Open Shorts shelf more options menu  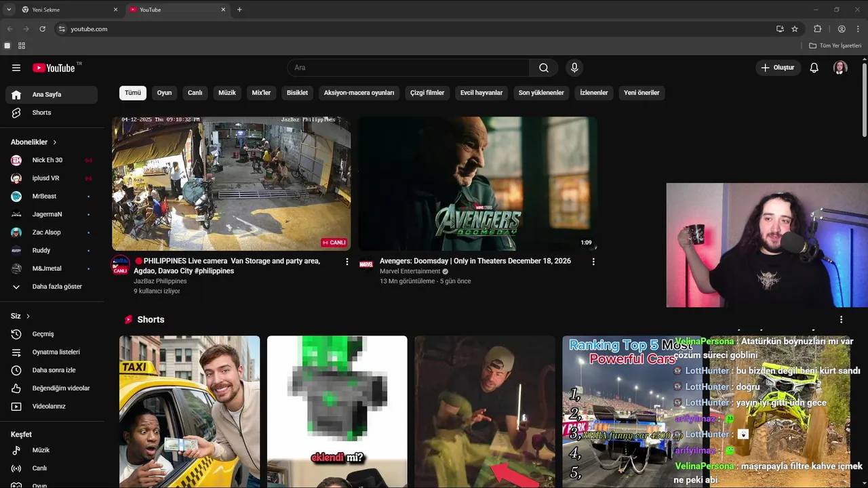coord(842,320)
